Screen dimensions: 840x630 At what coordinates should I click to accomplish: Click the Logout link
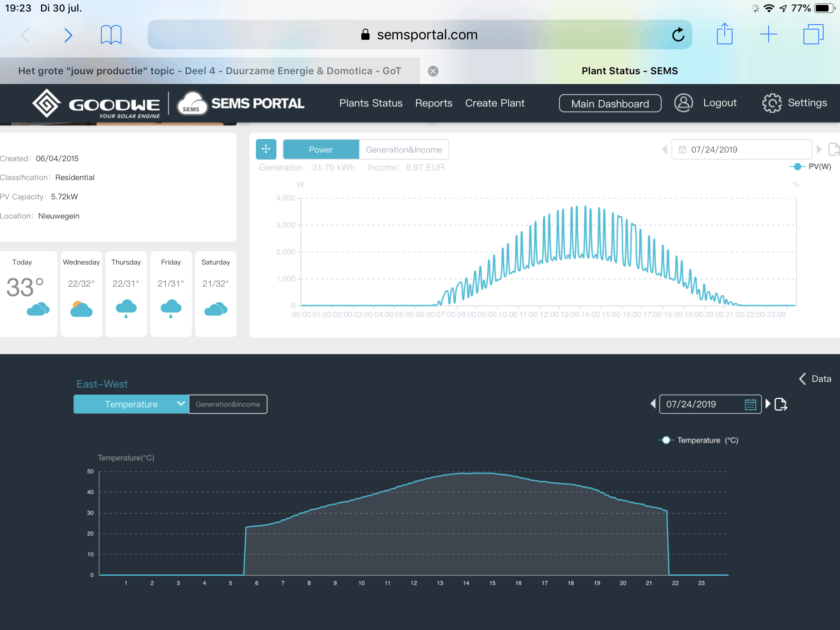coord(720,103)
